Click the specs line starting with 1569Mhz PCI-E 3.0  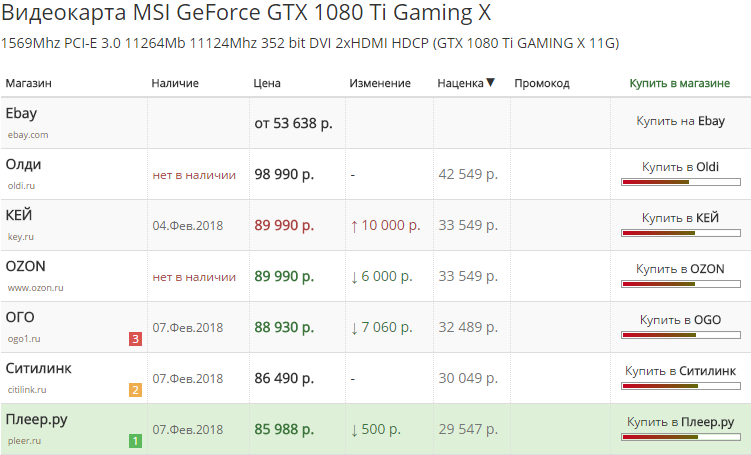coord(310,44)
